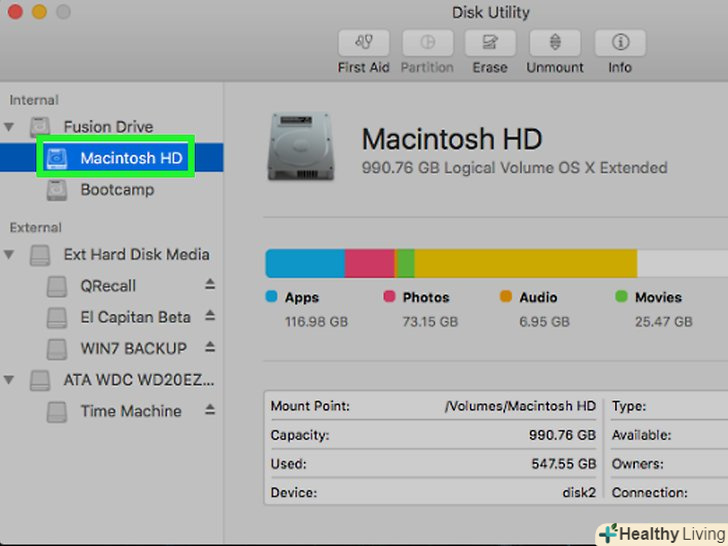Select the QRecall volume

point(108,286)
